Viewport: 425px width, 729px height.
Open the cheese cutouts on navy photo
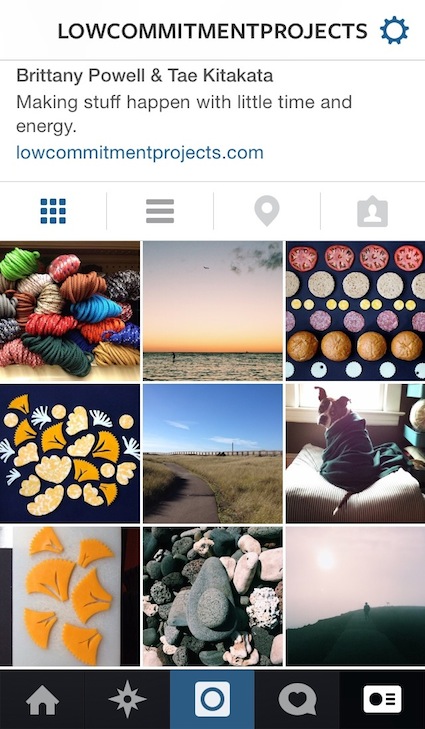tap(70, 454)
